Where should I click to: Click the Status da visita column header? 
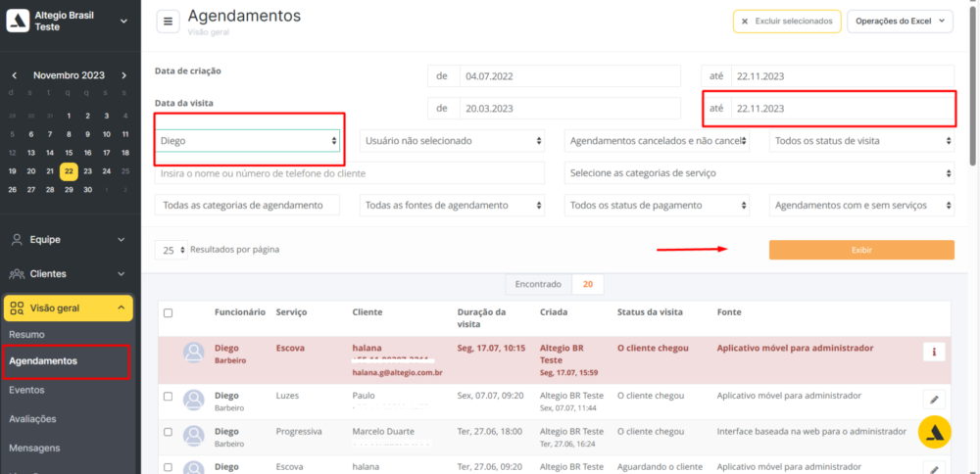(x=650, y=312)
